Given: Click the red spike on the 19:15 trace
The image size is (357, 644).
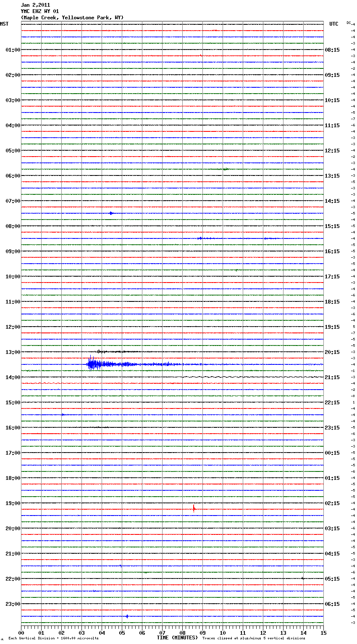Looking at the screenshot, I should (x=194, y=508).
